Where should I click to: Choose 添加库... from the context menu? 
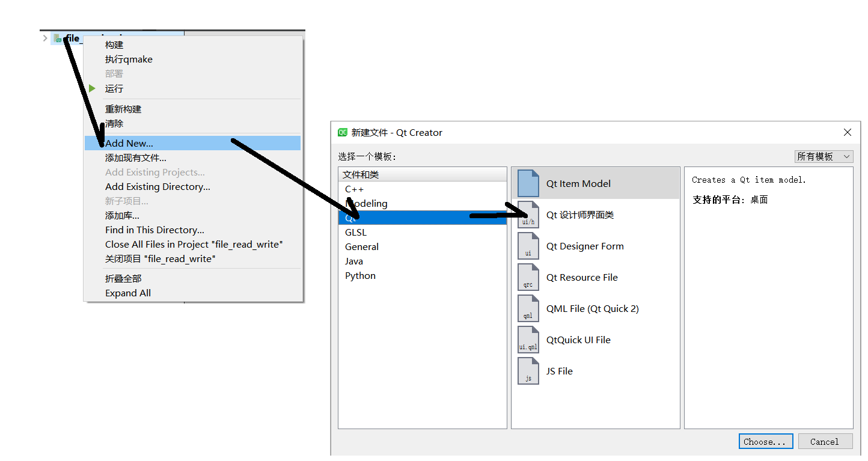(192, 215)
